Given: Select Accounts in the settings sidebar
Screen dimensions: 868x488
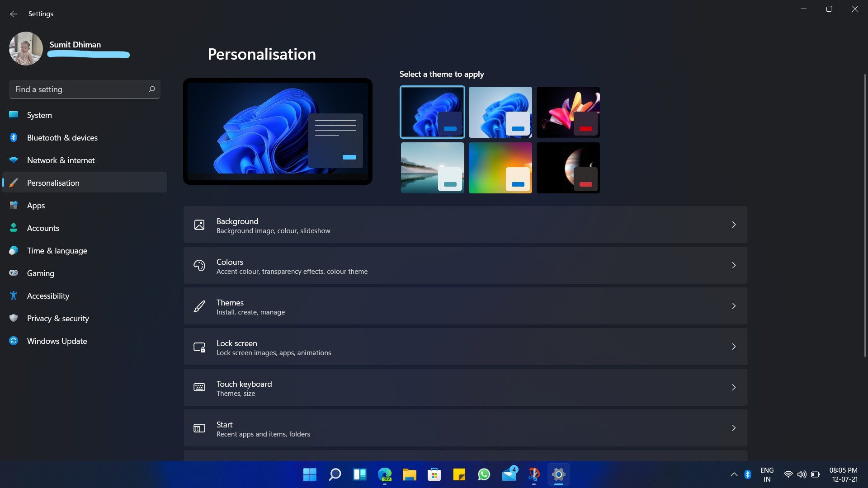Looking at the screenshot, I should [43, 228].
